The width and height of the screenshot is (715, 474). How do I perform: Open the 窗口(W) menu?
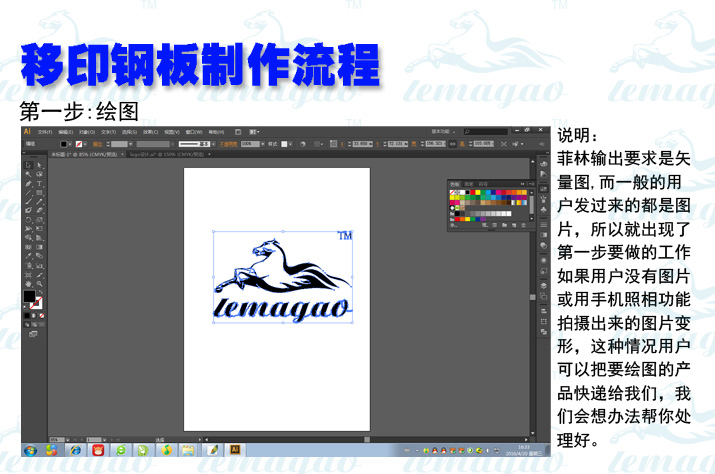[192, 131]
